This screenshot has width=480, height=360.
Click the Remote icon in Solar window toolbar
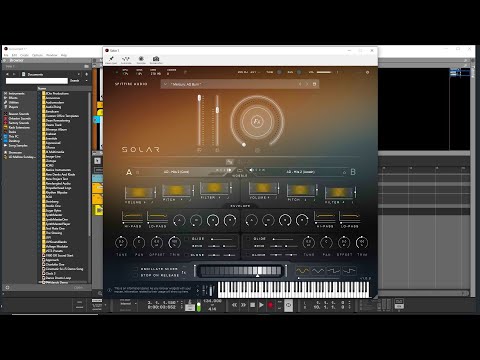141,59
